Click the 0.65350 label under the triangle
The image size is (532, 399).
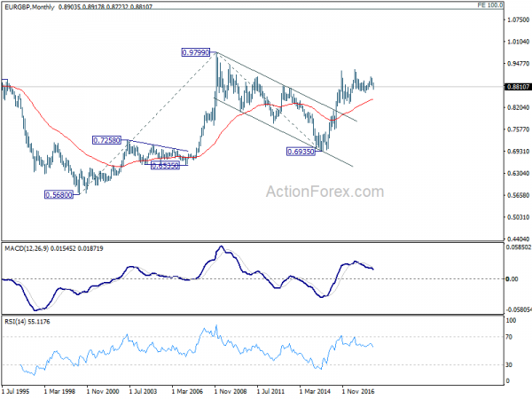(x=165, y=166)
